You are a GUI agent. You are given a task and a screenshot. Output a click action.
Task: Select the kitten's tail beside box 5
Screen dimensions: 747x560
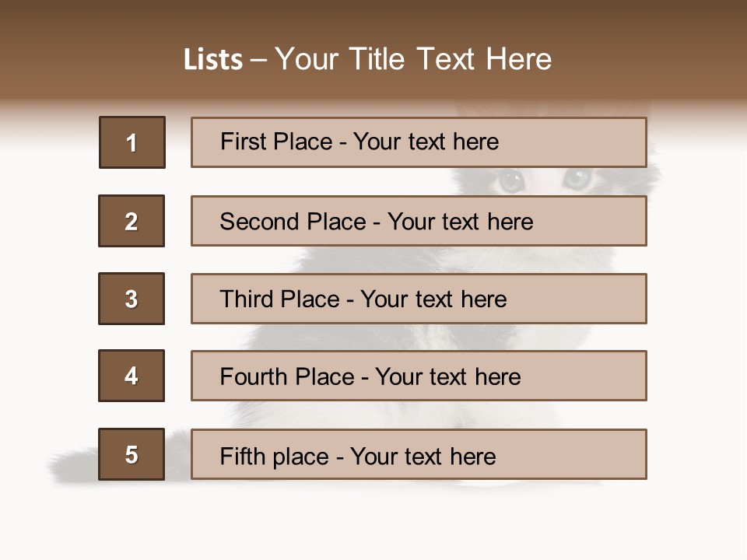pos(74,464)
